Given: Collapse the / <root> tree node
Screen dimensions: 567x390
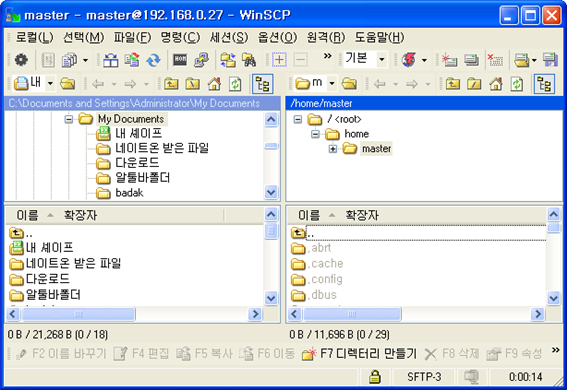Looking at the screenshot, I should (x=298, y=119).
